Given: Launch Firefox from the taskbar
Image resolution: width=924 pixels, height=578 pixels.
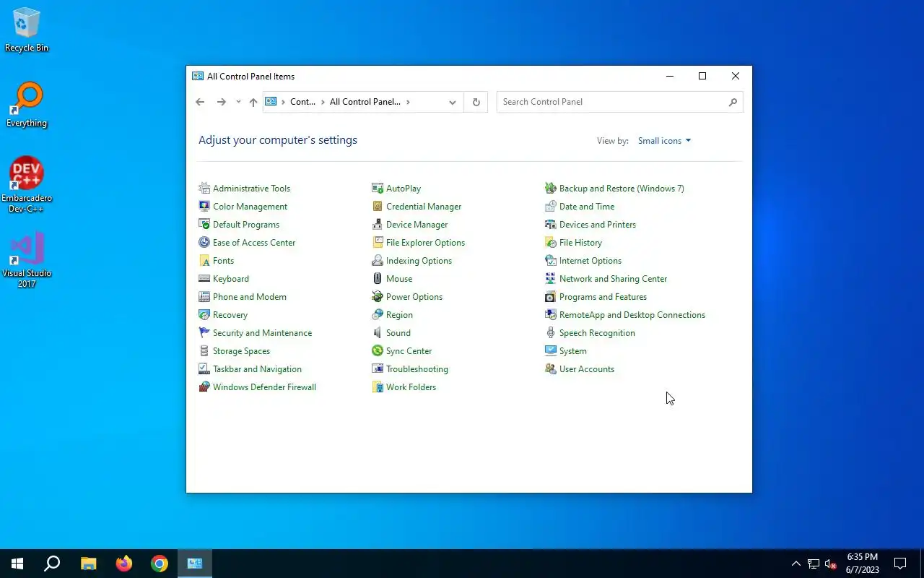Looking at the screenshot, I should [124, 564].
